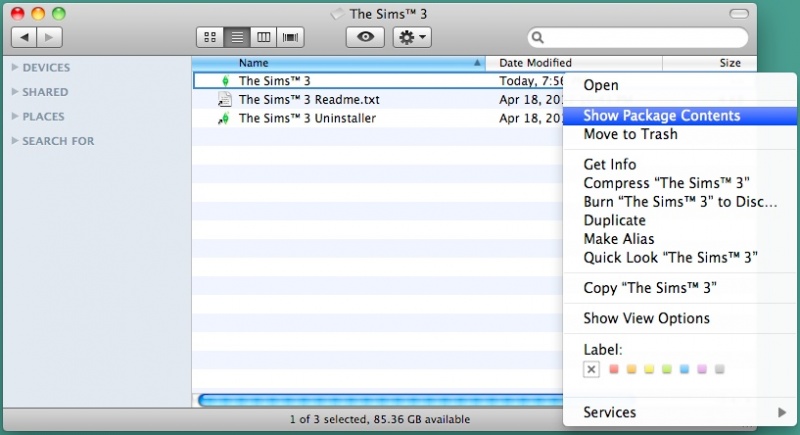The height and width of the screenshot is (435, 800).
Task: Click the horizontal scrollbar in the file list
Action: coord(381,400)
